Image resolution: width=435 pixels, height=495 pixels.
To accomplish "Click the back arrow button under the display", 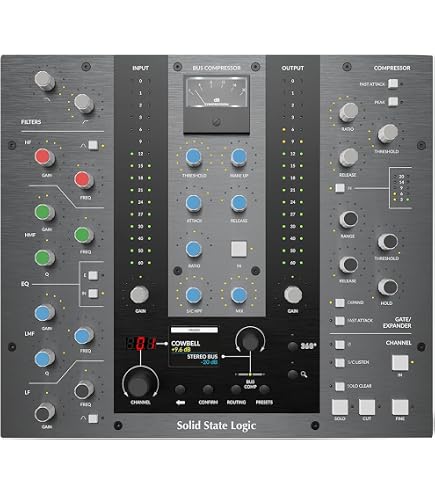I will (x=180, y=389).
